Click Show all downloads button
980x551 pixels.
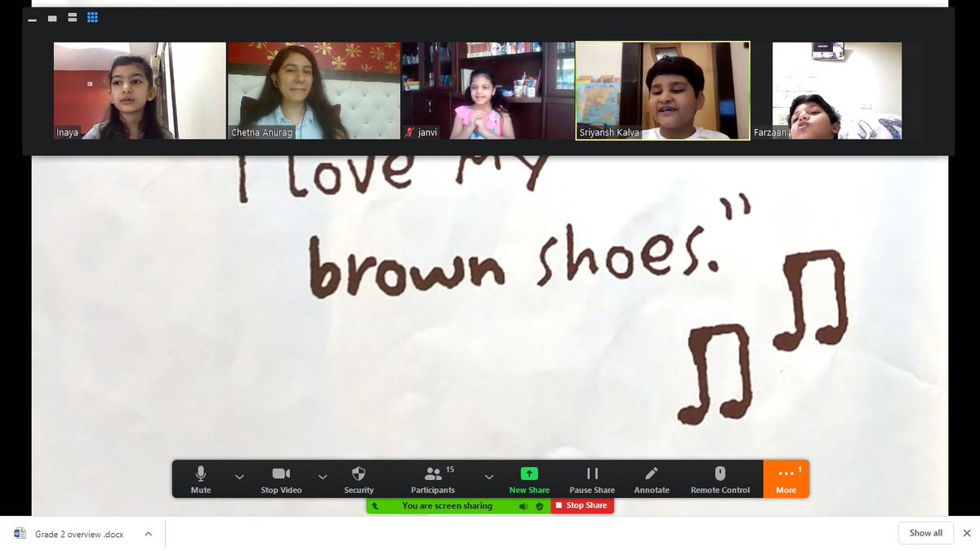click(926, 533)
